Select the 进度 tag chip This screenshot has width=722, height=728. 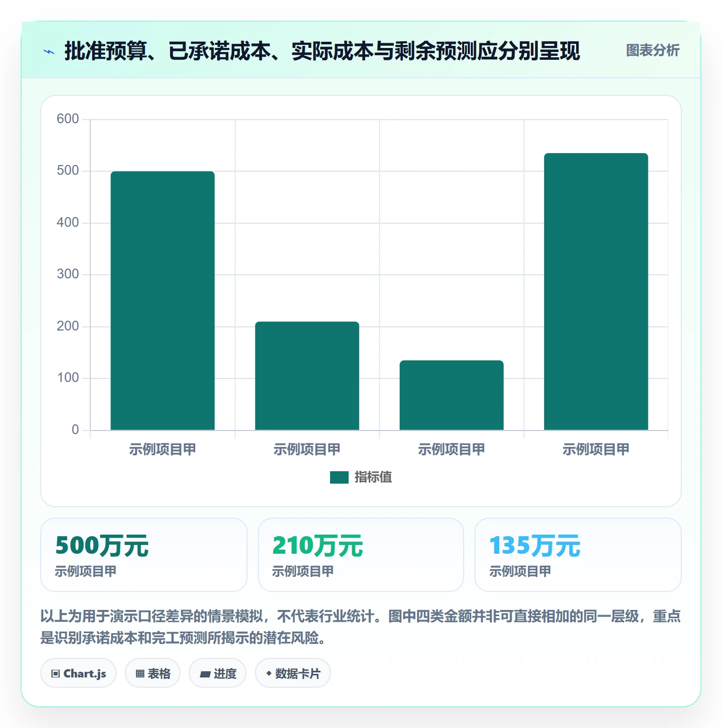218,673
